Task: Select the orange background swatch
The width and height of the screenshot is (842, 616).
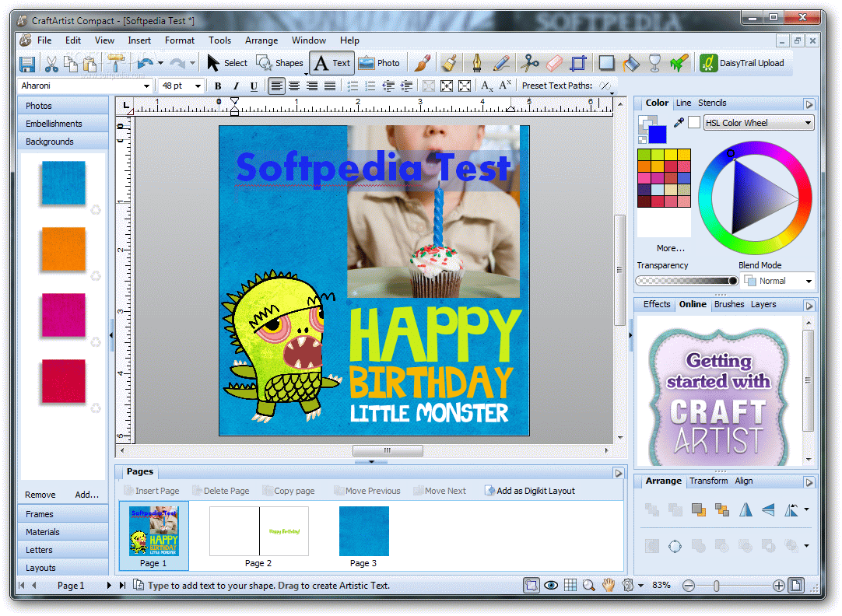Action: pos(63,249)
